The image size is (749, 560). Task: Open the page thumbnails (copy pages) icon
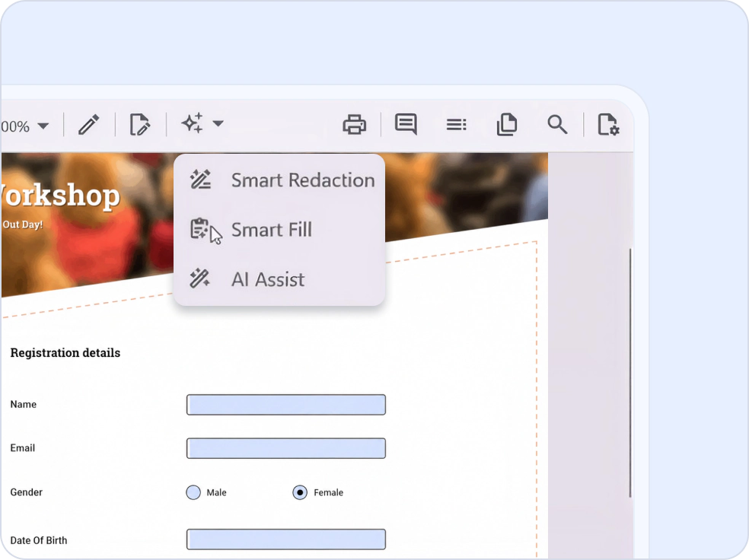click(507, 125)
